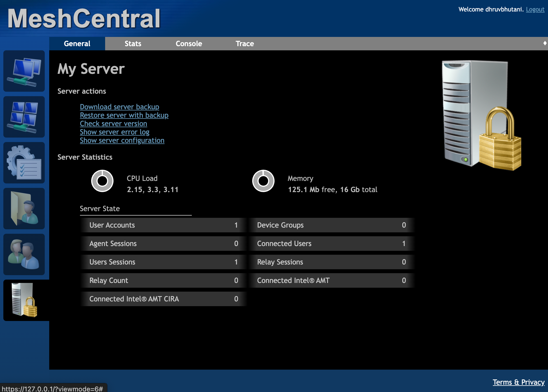548x392 pixels.
Task: Click the Relay Sessions row
Action: (331, 262)
